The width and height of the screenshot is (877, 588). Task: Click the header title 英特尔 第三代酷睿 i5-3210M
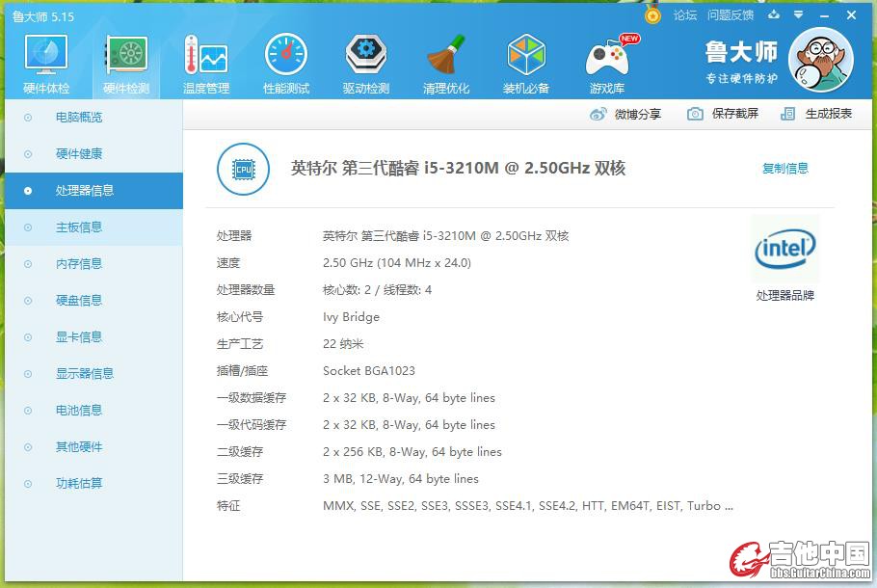[x=458, y=169]
